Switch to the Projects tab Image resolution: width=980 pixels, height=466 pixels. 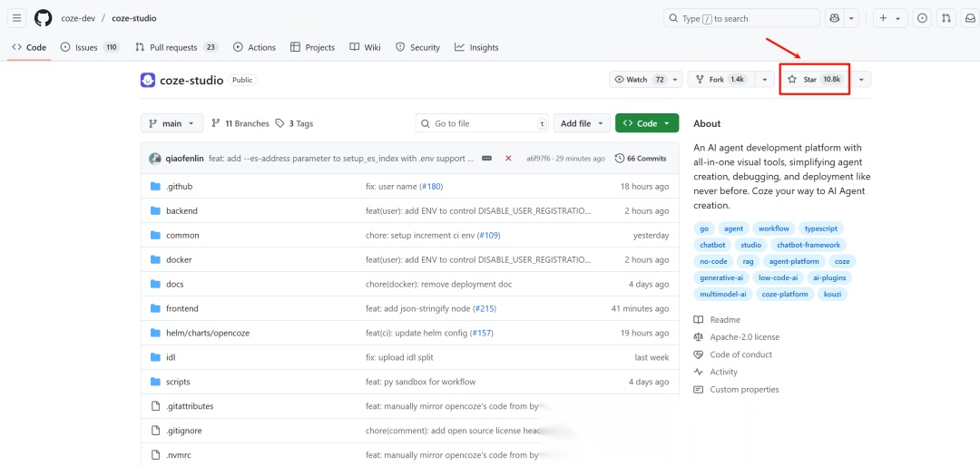[x=312, y=47]
